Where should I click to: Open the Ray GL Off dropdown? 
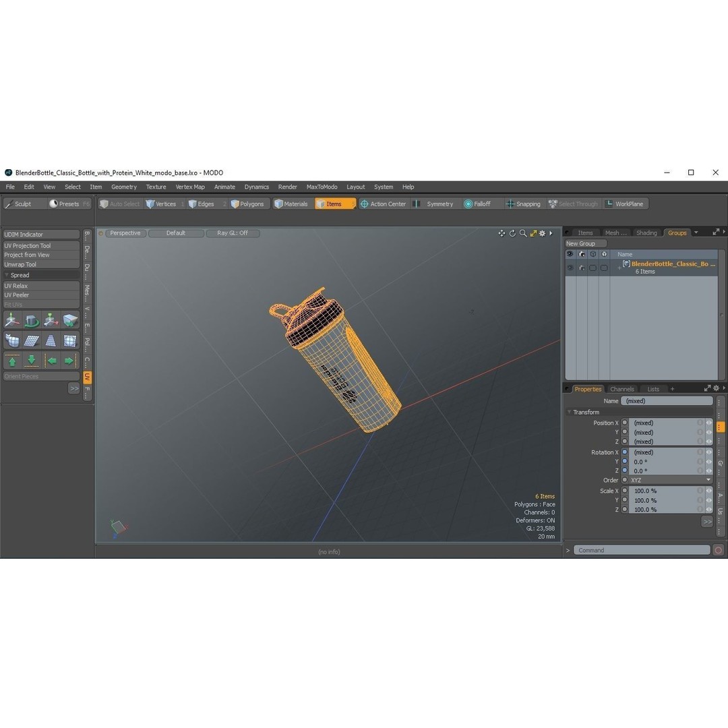(x=233, y=233)
